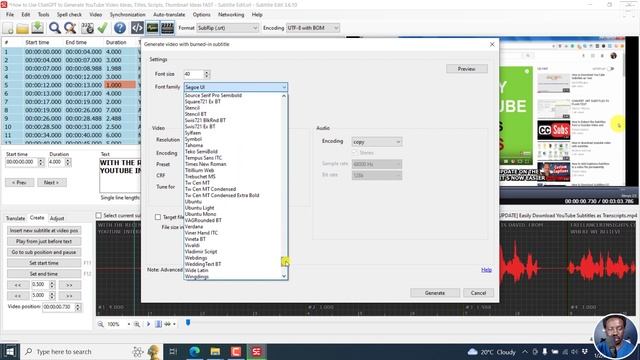Click the Preview button in dialog

[467, 69]
